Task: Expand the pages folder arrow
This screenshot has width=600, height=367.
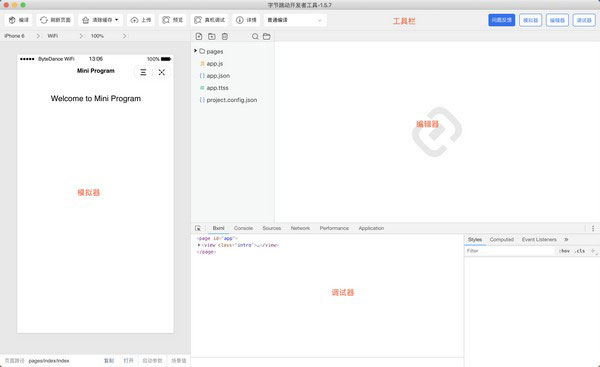Action: (195, 51)
